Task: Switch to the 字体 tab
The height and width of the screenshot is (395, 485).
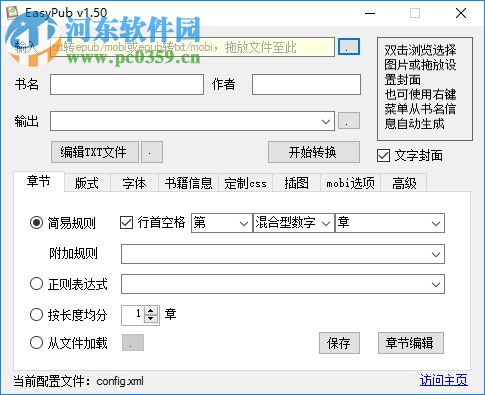Action: pyautogui.click(x=134, y=183)
